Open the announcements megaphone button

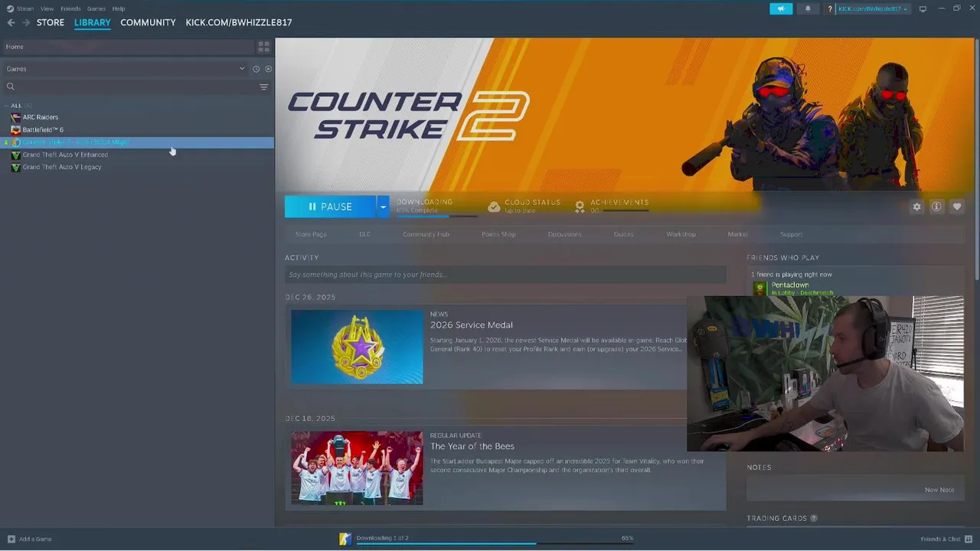[x=780, y=8]
